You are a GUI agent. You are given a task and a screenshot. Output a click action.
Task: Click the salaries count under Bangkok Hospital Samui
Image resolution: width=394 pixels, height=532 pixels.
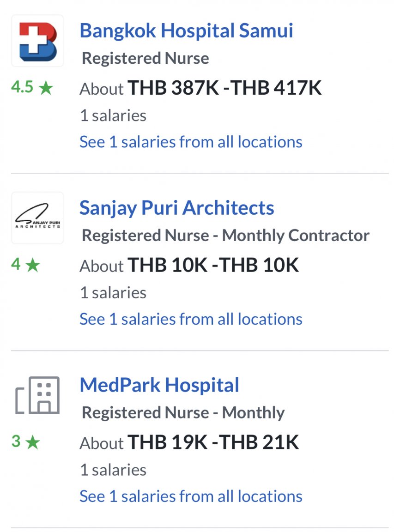point(113,115)
